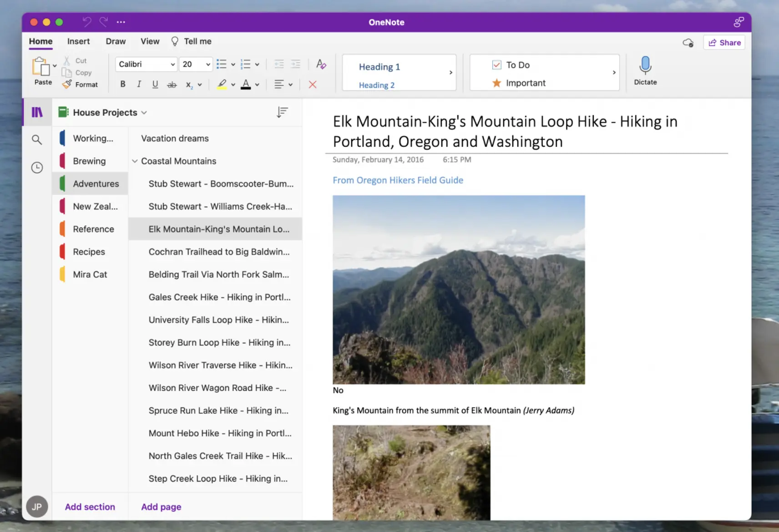
Task: Click the Paste clipboard icon
Action: click(x=40, y=66)
